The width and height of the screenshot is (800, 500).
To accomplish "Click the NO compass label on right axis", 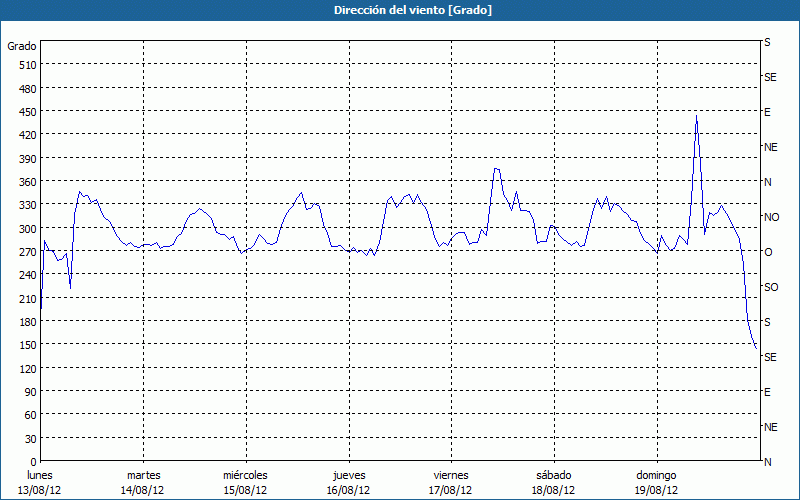I will click(771, 217).
